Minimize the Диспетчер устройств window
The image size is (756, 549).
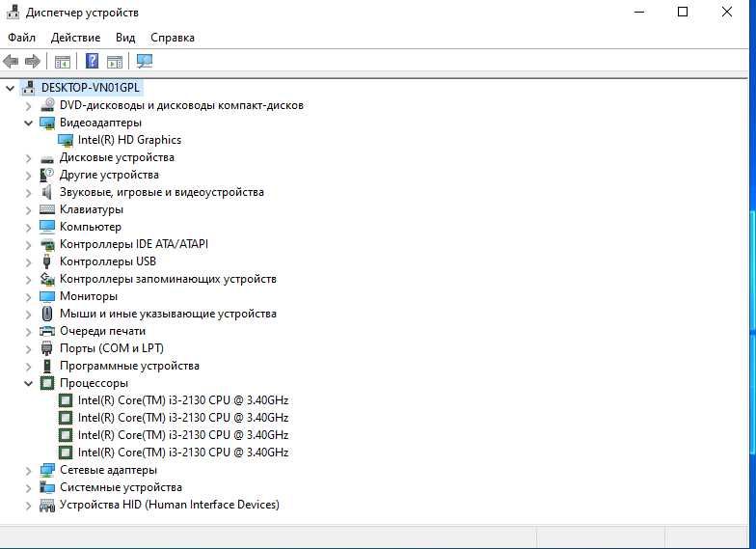(639, 12)
